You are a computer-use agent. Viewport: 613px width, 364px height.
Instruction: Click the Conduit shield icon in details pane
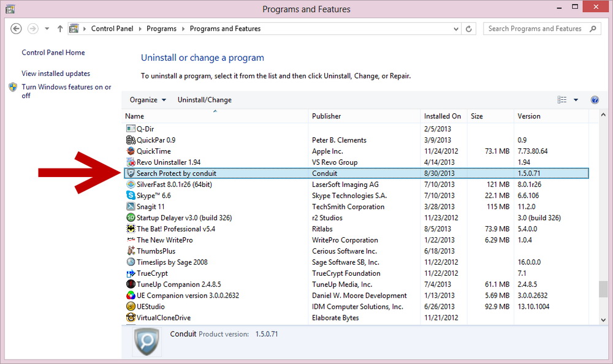147,342
